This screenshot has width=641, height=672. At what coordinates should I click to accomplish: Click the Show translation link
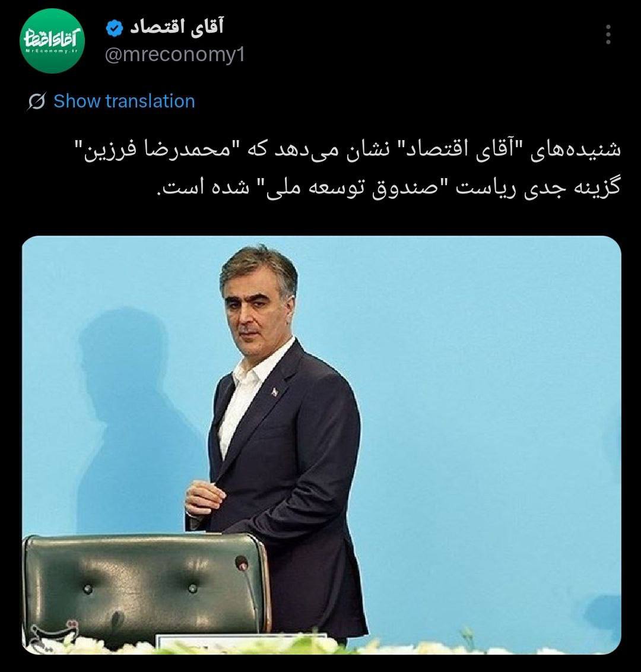[x=124, y=101]
